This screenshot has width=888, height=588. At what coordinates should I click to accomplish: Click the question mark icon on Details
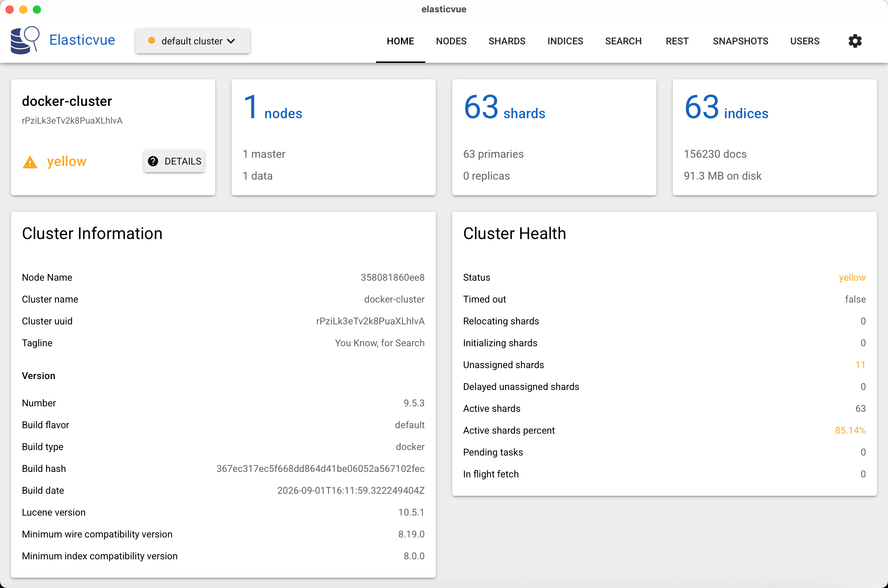[x=153, y=161]
